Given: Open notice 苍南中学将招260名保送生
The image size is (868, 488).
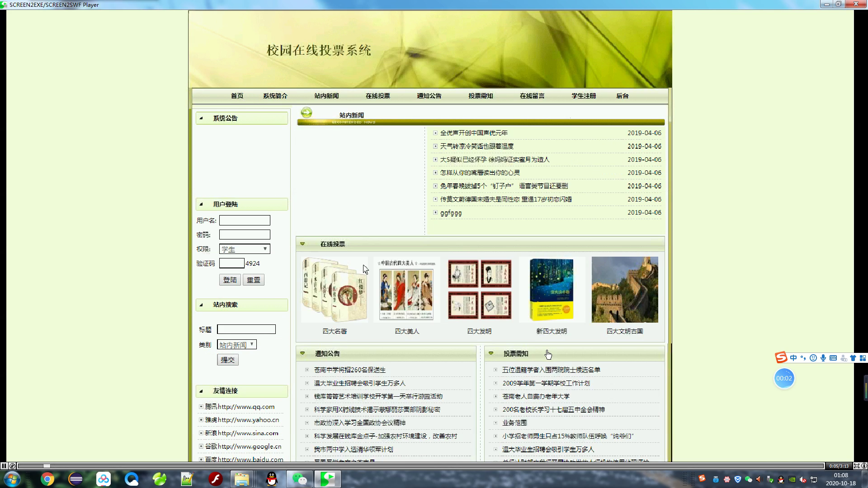Looking at the screenshot, I should tap(350, 370).
